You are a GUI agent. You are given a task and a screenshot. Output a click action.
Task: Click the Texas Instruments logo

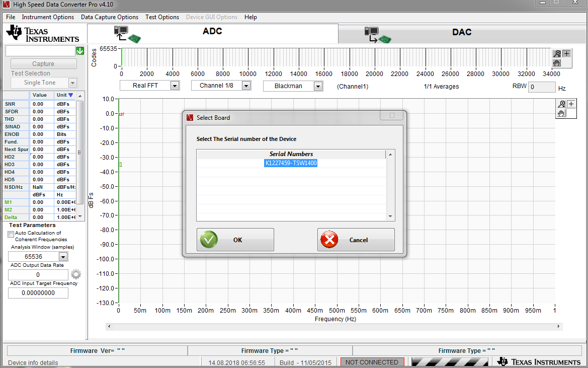[42, 34]
